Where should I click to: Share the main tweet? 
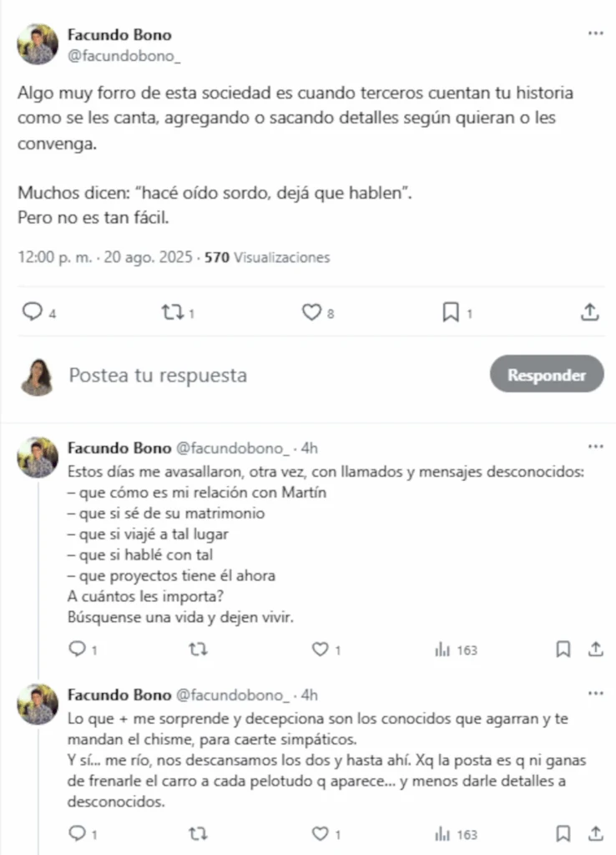point(589,312)
